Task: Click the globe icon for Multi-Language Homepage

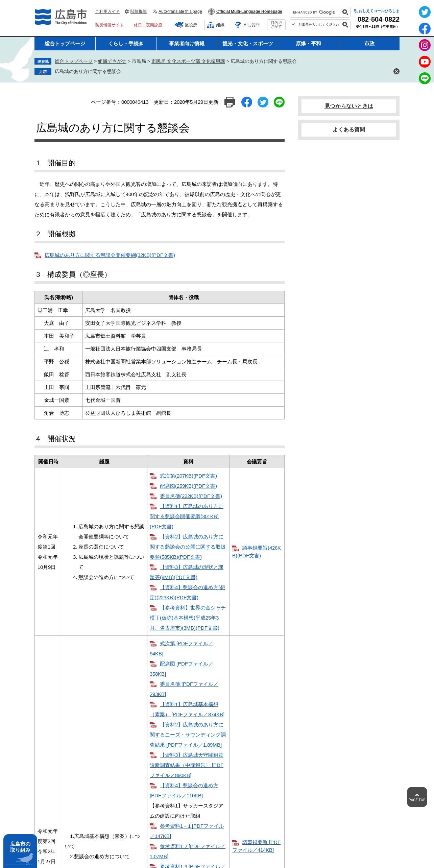Action: 211,11
